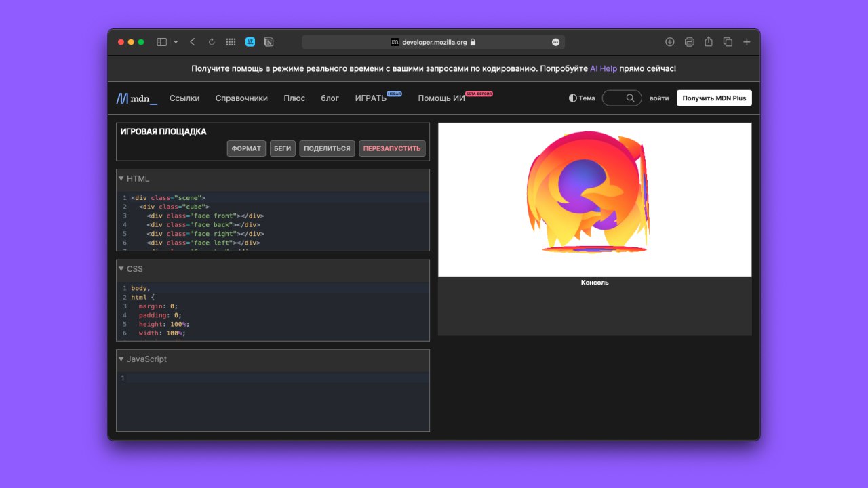Click the back navigation arrow
This screenshot has width=868, height=488.
tap(193, 42)
